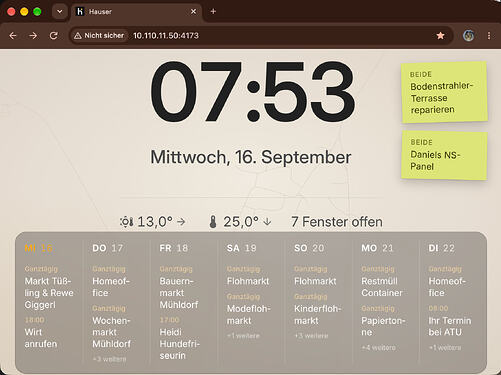501x375 pixels.
Task: Open 'Restmüll Container' event
Action: (382, 281)
